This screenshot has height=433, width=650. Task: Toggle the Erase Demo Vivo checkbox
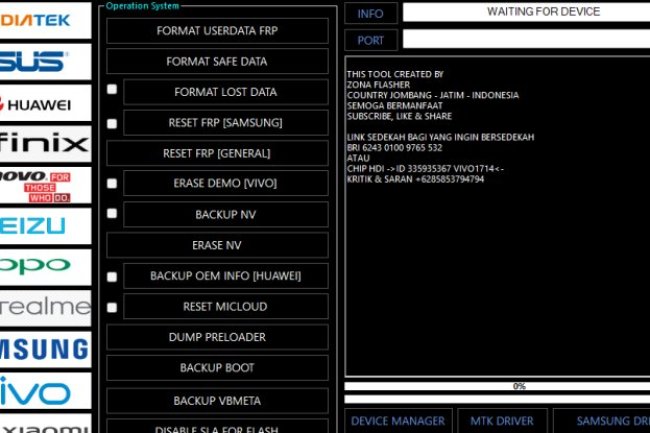(x=112, y=184)
